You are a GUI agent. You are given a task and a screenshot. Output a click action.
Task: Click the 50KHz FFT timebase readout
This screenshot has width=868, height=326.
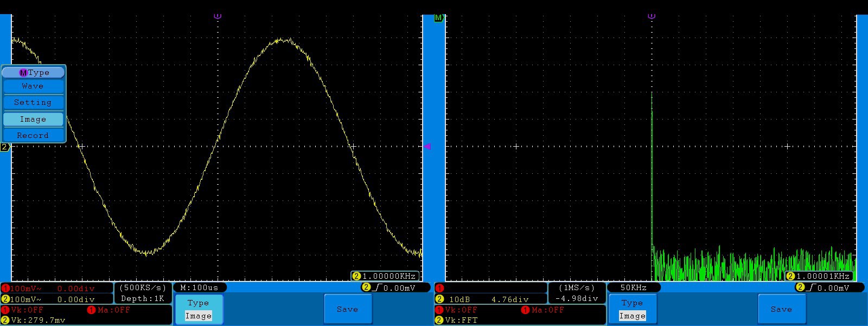pos(634,287)
